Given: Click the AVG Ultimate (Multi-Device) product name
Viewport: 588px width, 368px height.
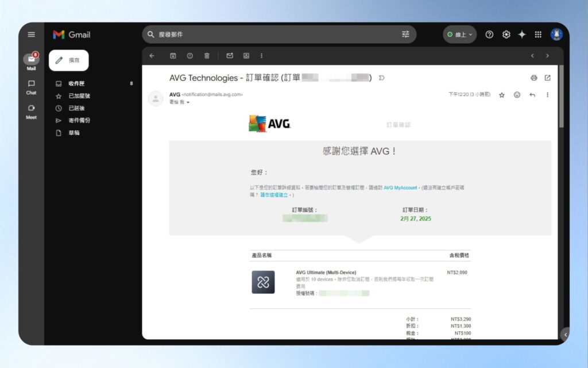Looking at the screenshot, I should [x=326, y=273].
